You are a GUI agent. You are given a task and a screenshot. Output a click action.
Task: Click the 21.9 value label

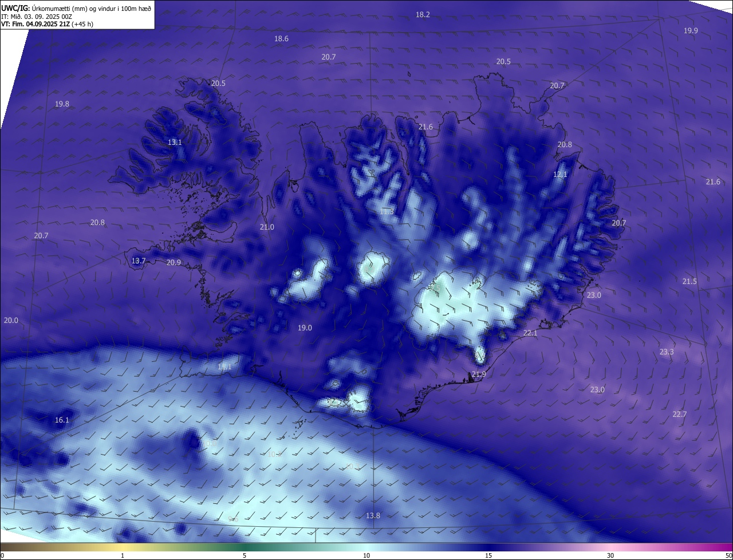(479, 374)
